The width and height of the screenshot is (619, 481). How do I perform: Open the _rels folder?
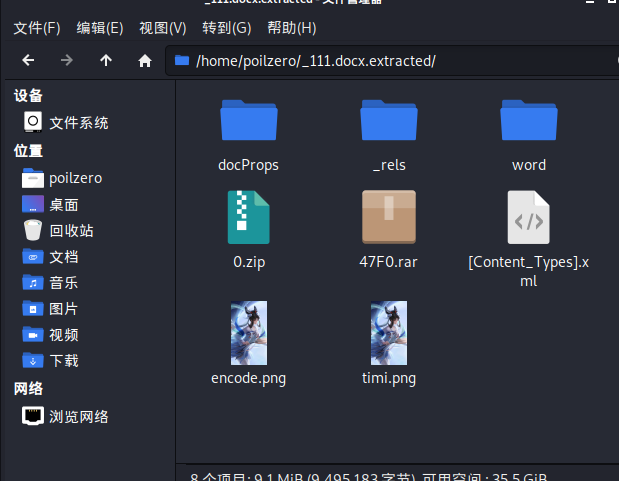tap(388, 121)
